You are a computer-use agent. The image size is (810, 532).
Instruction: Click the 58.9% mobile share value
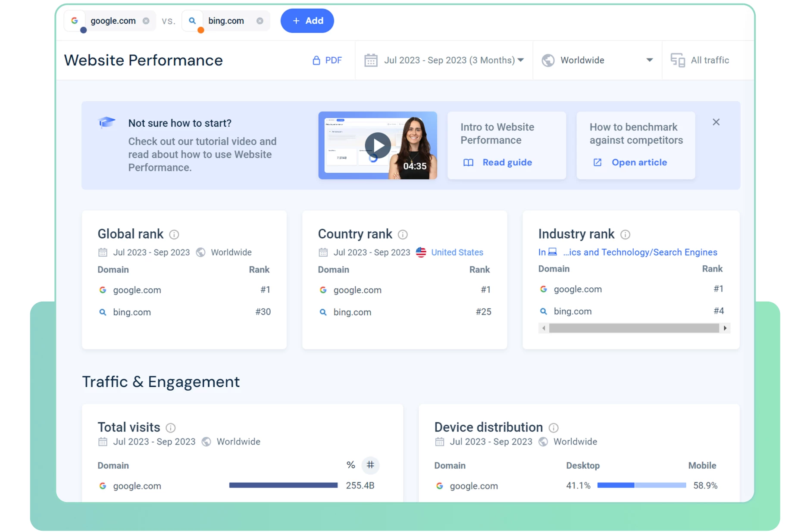705,486
